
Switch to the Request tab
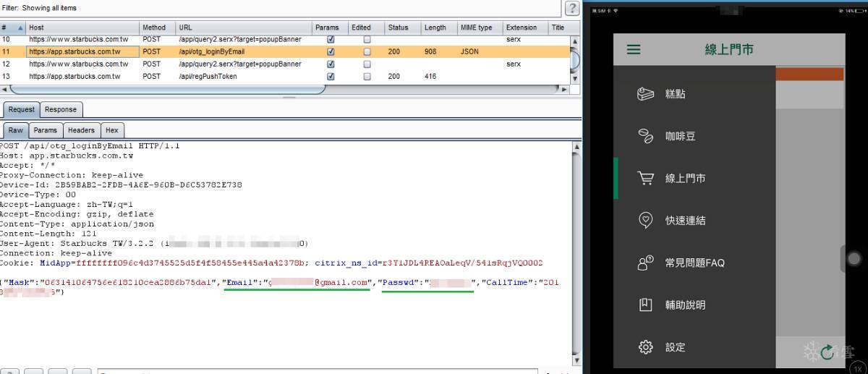(22, 109)
